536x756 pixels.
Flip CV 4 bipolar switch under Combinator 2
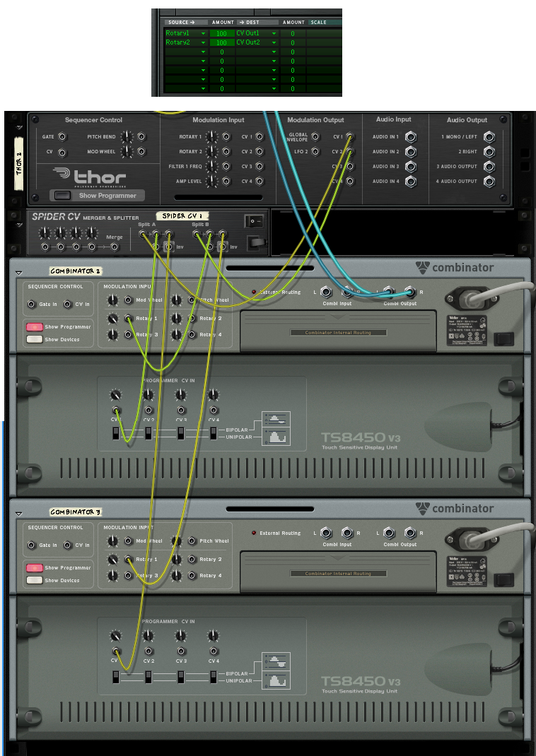tap(214, 433)
